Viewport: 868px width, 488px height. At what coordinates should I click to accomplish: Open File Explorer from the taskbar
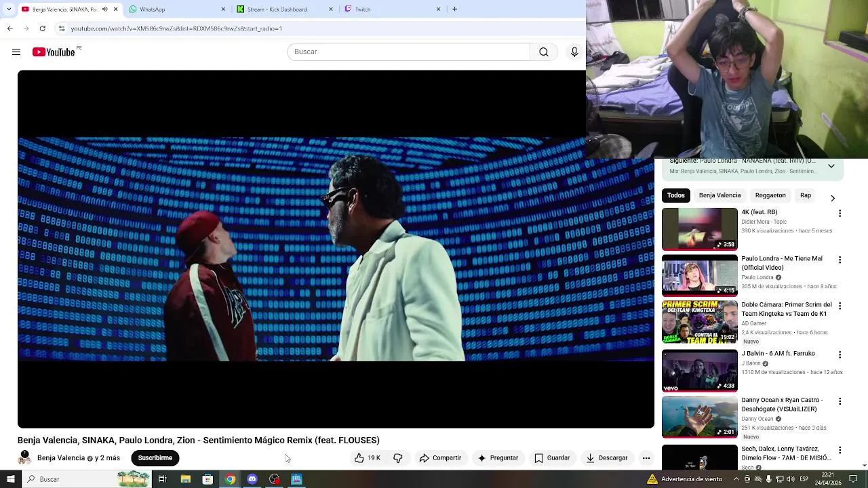coord(185,479)
